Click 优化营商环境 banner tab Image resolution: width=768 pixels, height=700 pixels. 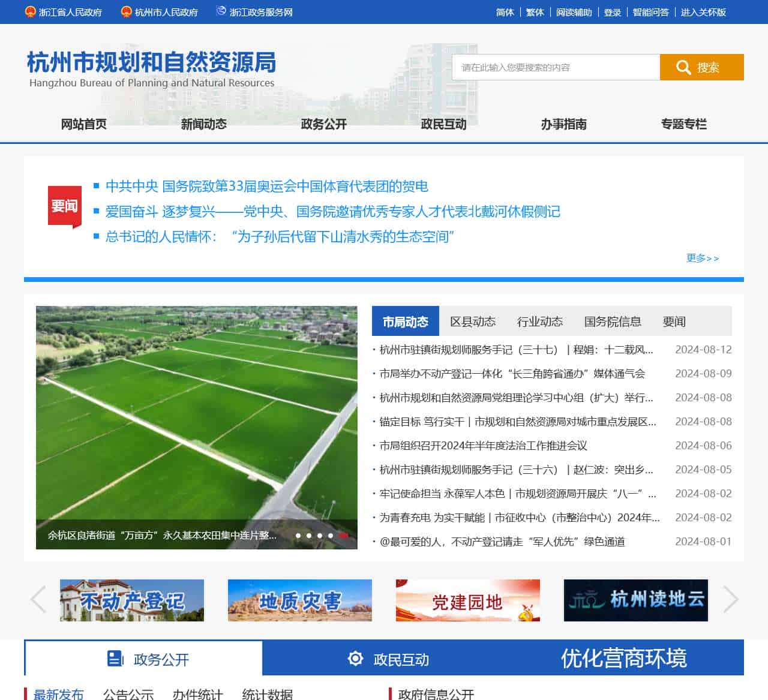pyautogui.click(x=624, y=658)
